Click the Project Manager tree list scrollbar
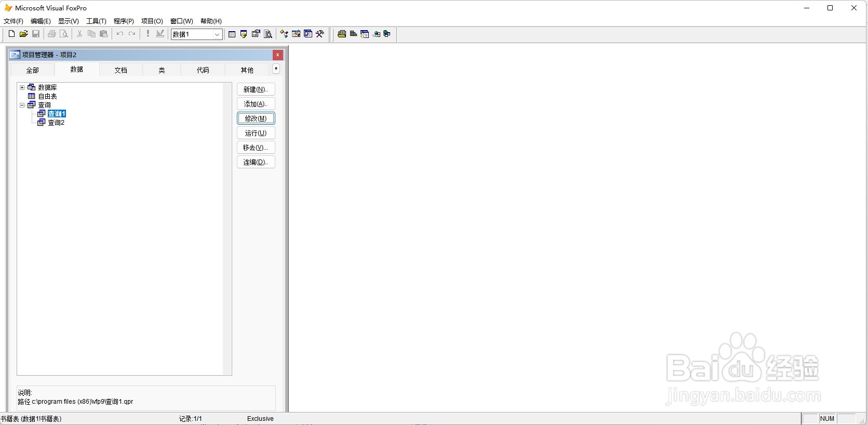The width and height of the screenshot is (868, 425). [x=227, y=229]
